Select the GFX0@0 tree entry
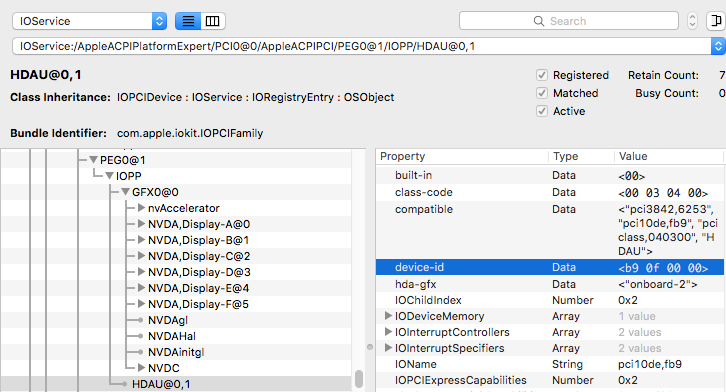 pos(155,192)
